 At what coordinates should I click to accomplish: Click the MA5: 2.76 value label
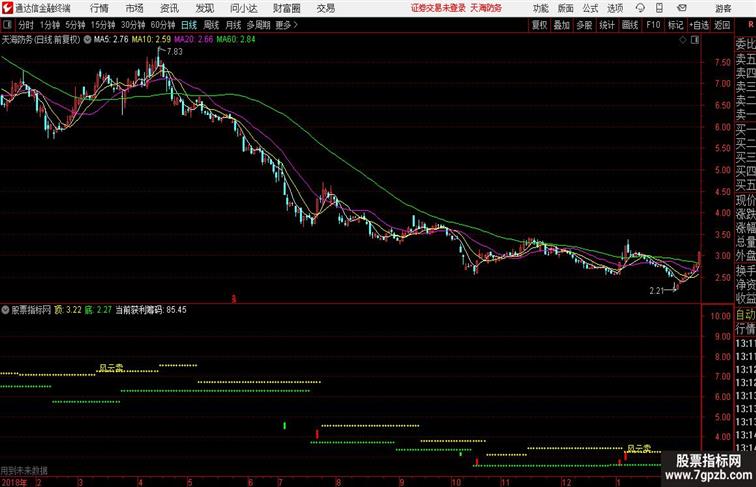[111, 40]
